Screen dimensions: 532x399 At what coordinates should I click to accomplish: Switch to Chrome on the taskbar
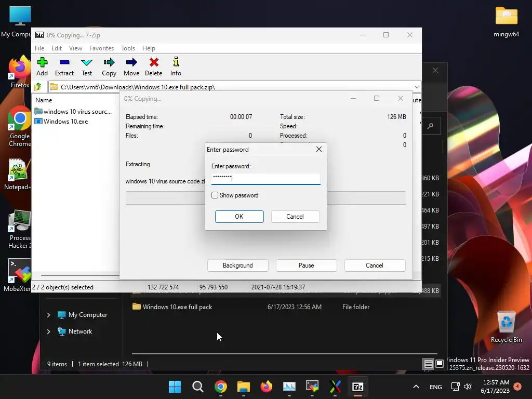pyautogui.click(x=220, y=387)
